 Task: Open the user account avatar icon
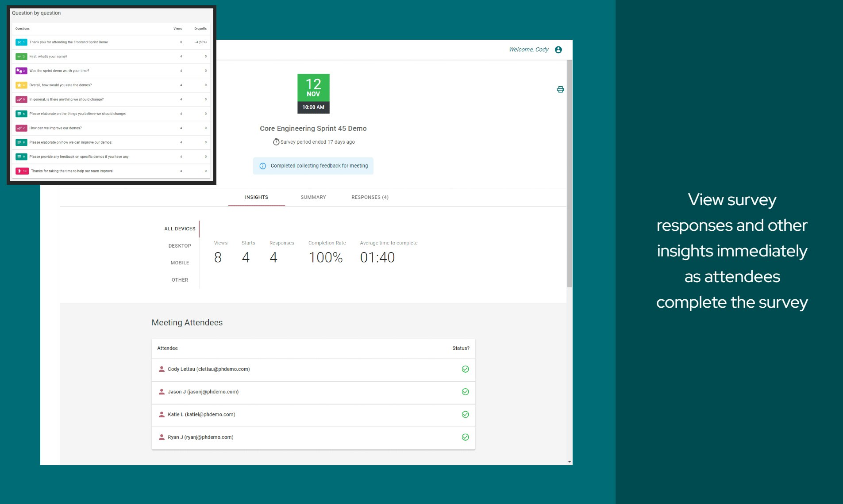click(558, 50)
